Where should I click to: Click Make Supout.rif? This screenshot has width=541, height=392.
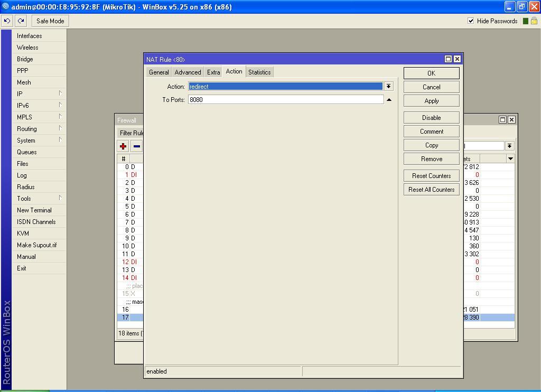coord(39,245)
